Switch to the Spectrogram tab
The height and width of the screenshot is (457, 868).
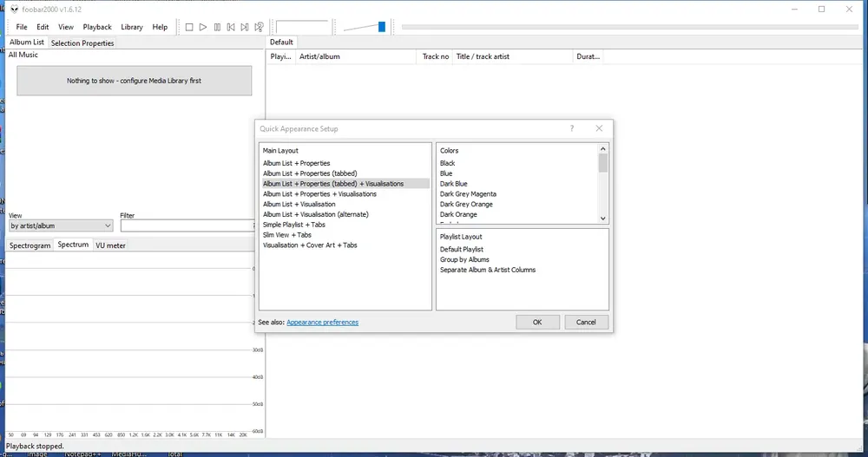[30, 245]
